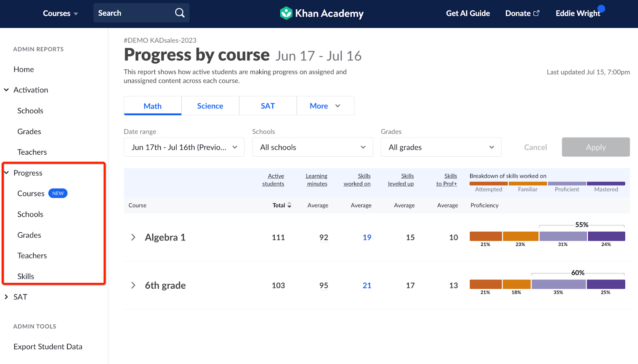Click the Familiar legend color bar
This screenshot has height=364, width=638.
tap(528, 184)
